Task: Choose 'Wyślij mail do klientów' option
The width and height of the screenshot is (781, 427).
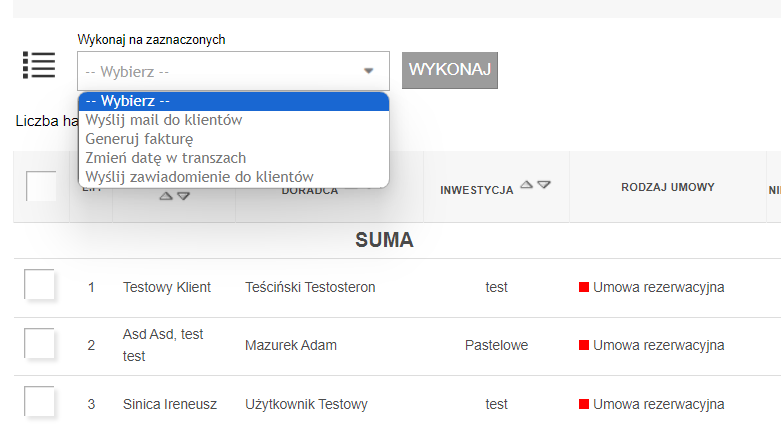Action: click(234, 120)
